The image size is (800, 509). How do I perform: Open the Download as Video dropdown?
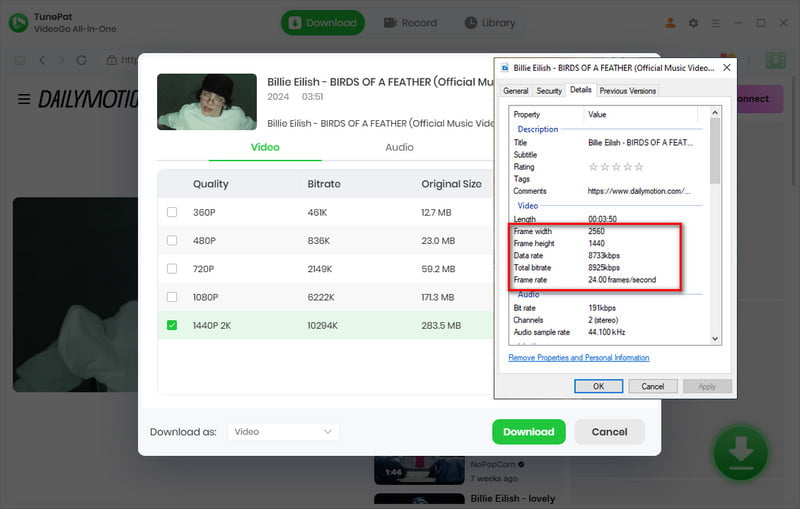283,432
